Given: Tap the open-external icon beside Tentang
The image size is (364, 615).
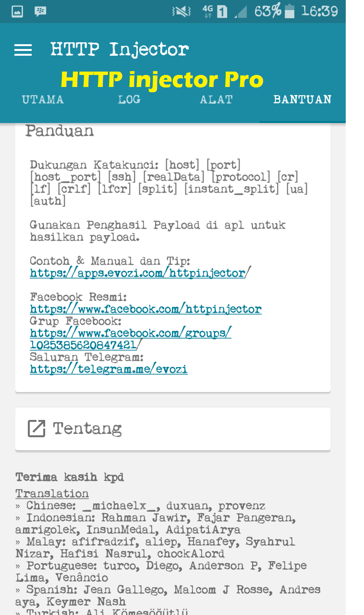Looking at the screenshot, I should click(x=36, y=429).
